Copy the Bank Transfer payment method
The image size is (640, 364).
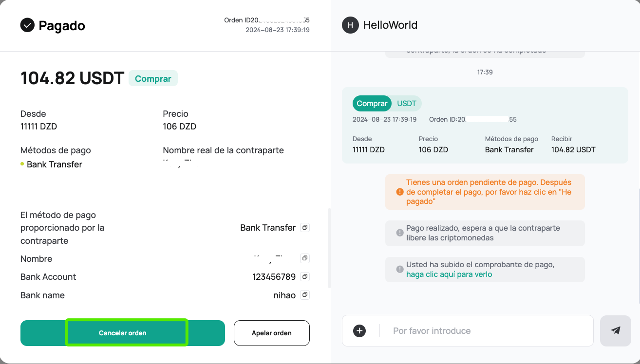coord(305,228)
